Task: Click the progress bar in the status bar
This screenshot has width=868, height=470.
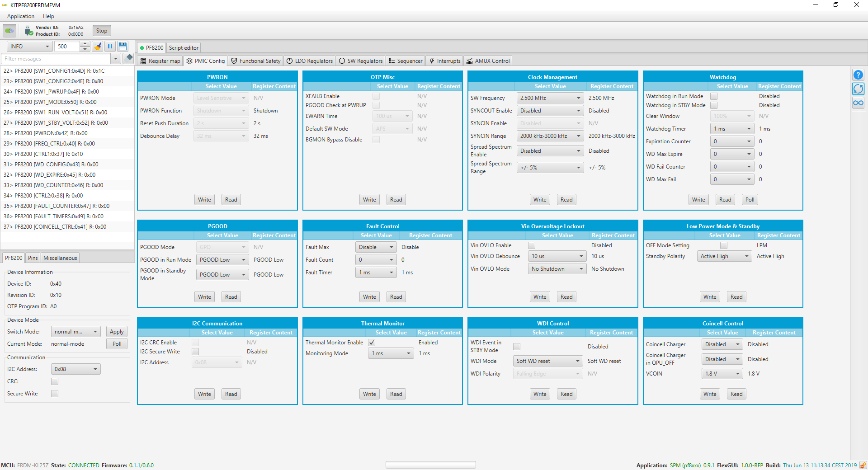Action: [x=430, y=465]
